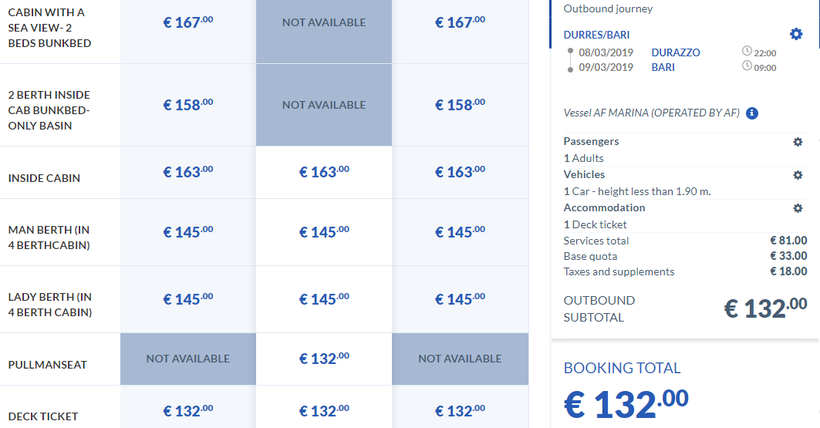
Task: Select Lady Berth €145 first column price
Action: click(x=188, y=299)
